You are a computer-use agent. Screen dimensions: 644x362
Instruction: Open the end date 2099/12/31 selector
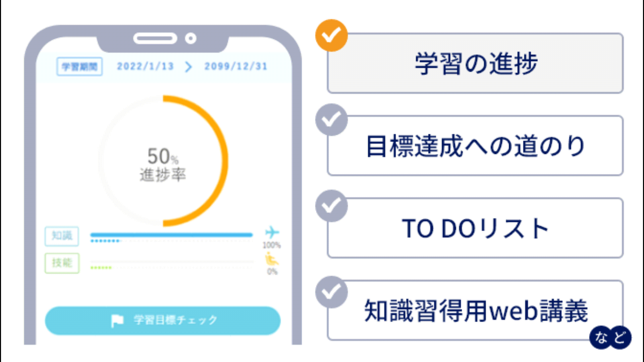pyautogui.click(x=236, y=66)
